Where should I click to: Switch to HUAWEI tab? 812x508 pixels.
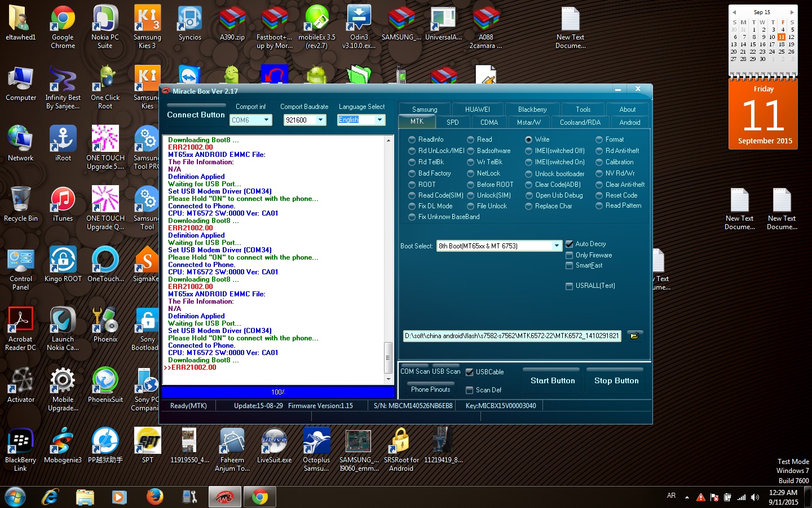coord(478,110)
